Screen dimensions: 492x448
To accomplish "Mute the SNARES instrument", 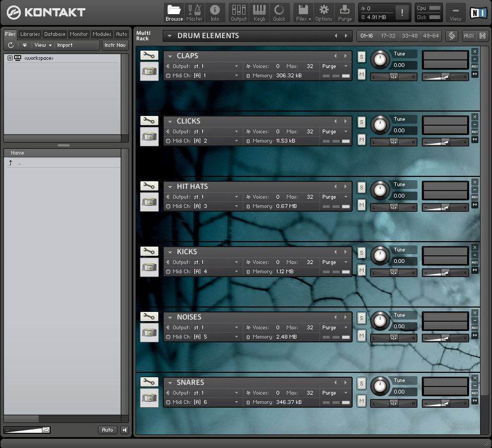I will tap(361, 401).
